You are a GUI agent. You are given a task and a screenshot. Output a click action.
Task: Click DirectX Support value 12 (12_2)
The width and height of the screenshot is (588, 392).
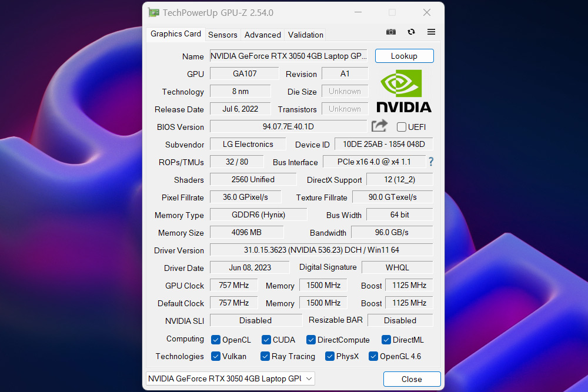[x=400, y=179]
